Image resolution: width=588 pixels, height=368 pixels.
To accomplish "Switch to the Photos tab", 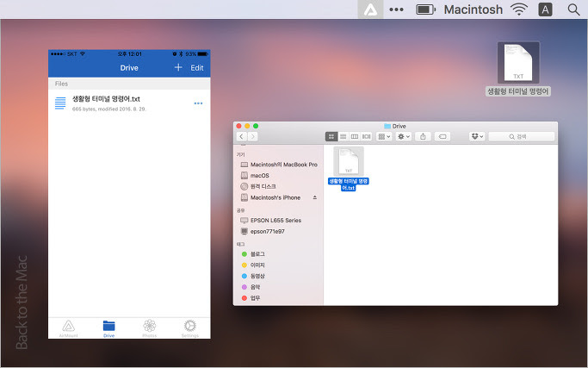I will (149, 328).
